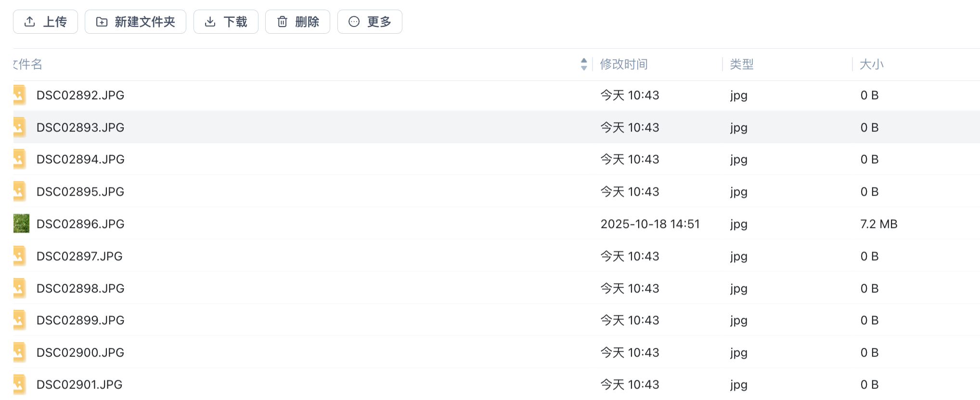Screen dimensions: 980x400
Task: Open the more options ellipsis icon
Action: tap(354, 22)
